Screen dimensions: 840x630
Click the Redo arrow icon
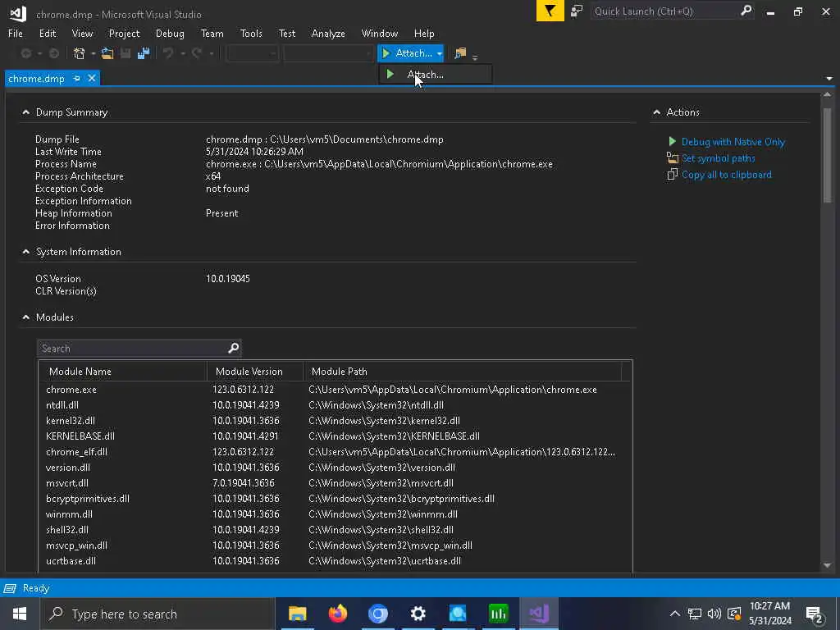(197, 53)
